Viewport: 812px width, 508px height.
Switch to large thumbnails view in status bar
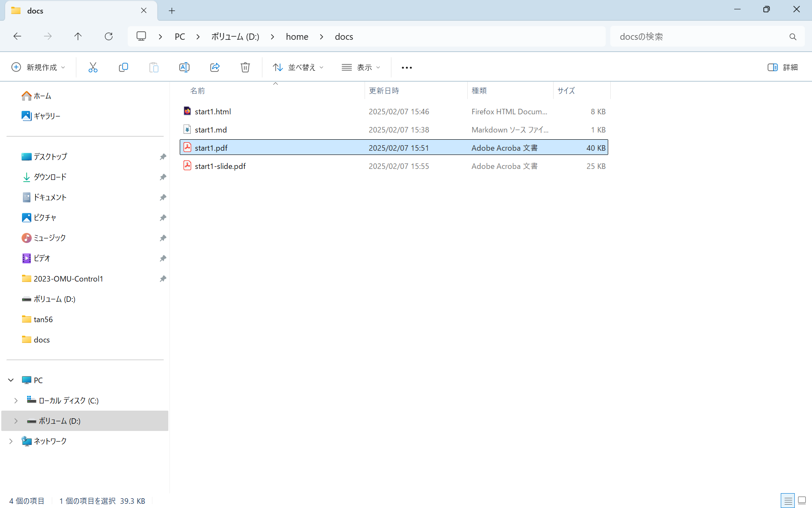[x=801, y=500]
